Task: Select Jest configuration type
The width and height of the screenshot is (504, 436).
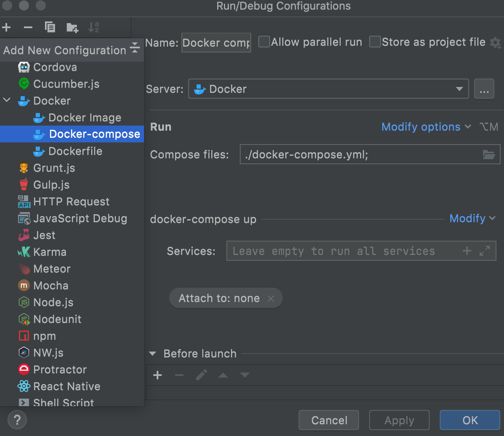Action: coord(72,235)
